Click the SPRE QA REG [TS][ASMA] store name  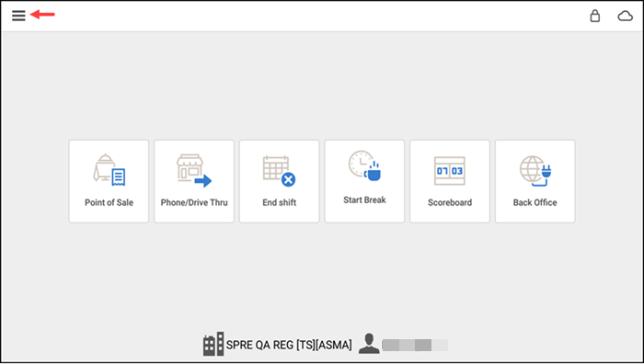(289, 345)
